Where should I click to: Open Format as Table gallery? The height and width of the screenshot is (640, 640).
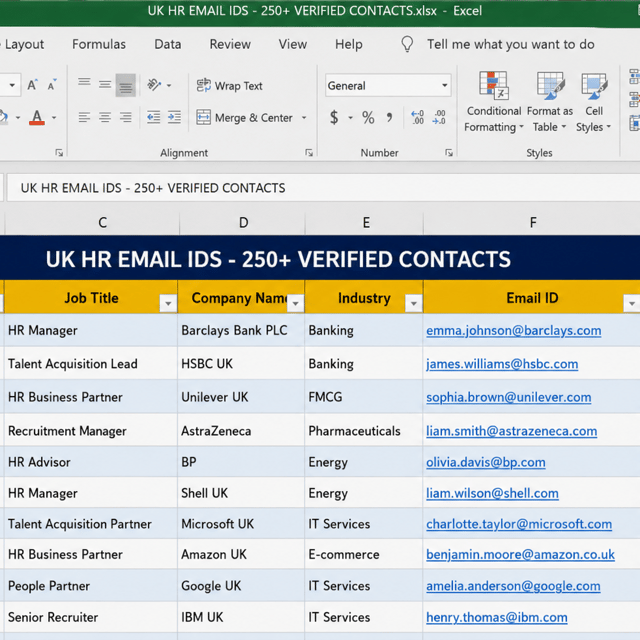click(550, 102)
